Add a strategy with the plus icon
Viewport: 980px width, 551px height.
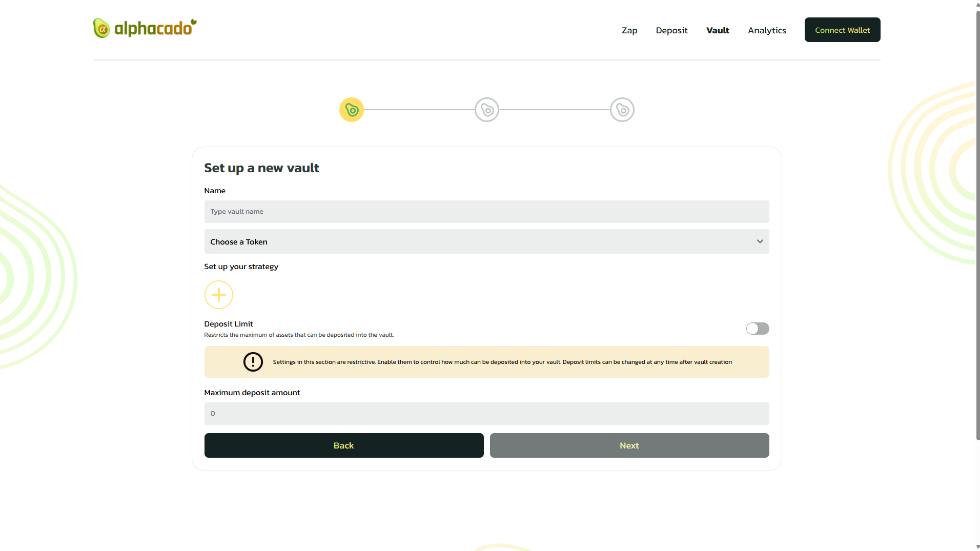[x=219, y=295]
